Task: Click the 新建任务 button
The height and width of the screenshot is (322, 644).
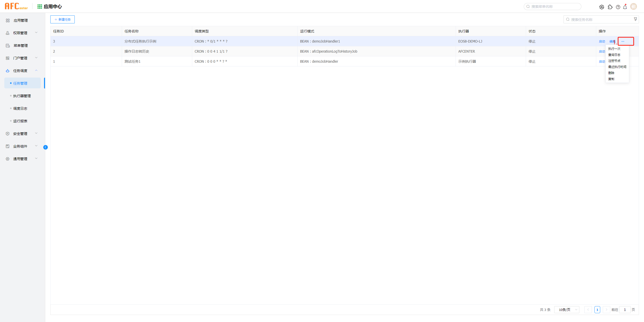Action: (x=62, y=19)
